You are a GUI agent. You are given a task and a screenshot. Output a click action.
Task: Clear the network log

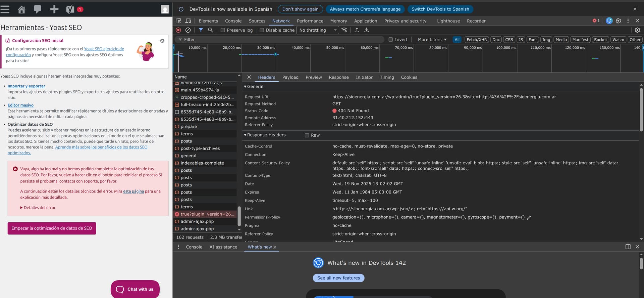tap(188, 30)
